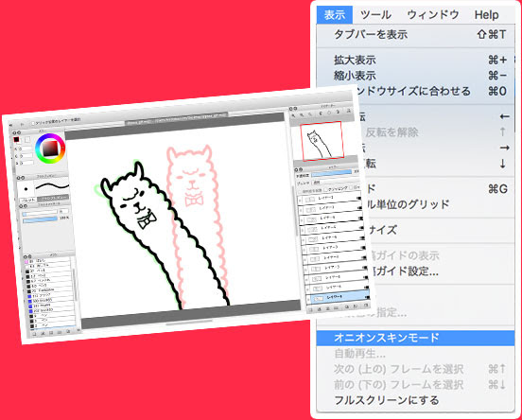Click the 自動再生... menu entry
This screenshot has height=420, width=522.
(x=415, y=354)
